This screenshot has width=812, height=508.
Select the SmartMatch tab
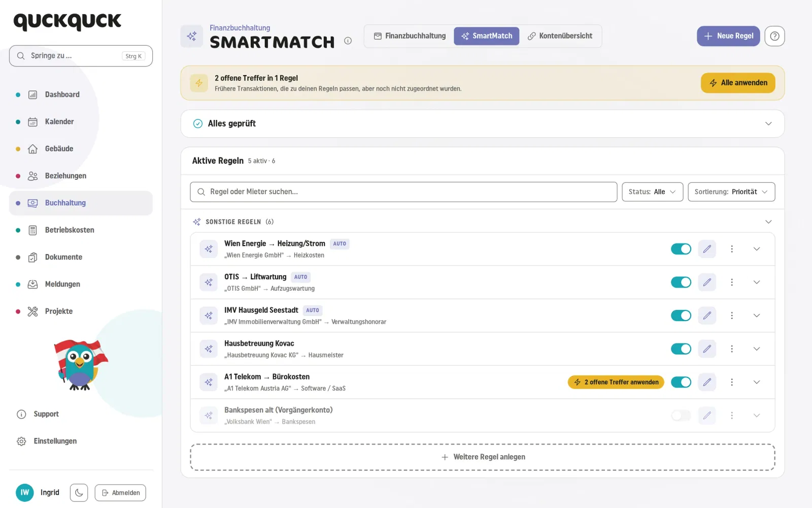pyautogui.click(x=487, y=36)
